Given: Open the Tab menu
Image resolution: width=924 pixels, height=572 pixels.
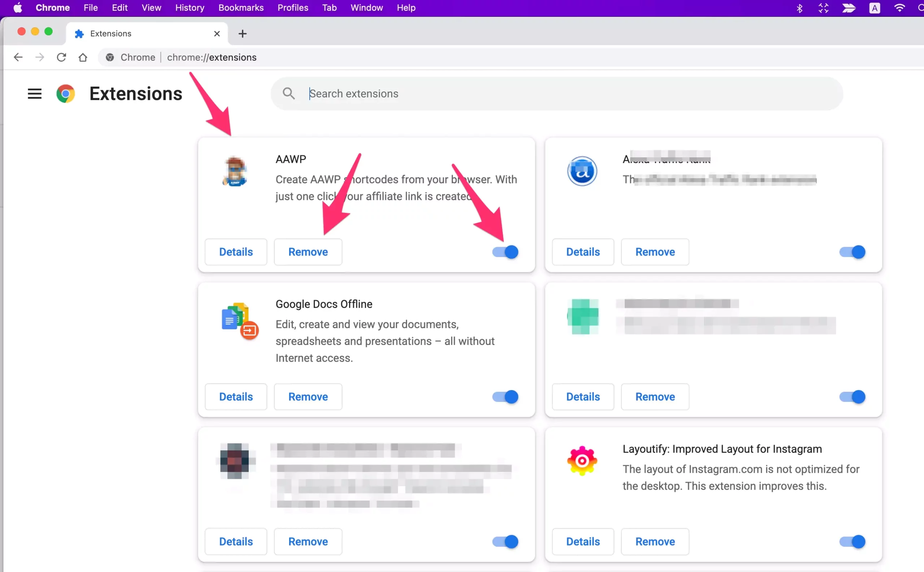Looking at the screenshot, I should coord(329,8).
